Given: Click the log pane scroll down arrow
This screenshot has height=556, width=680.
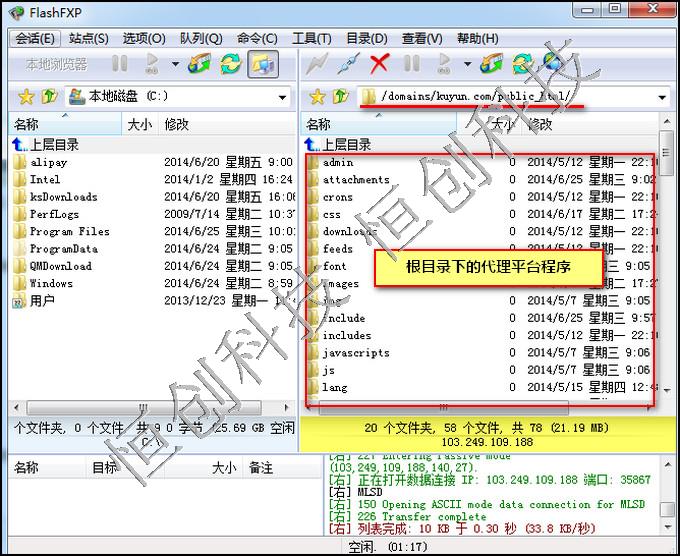Looking at the screenshot, I should tap(667, 527).
